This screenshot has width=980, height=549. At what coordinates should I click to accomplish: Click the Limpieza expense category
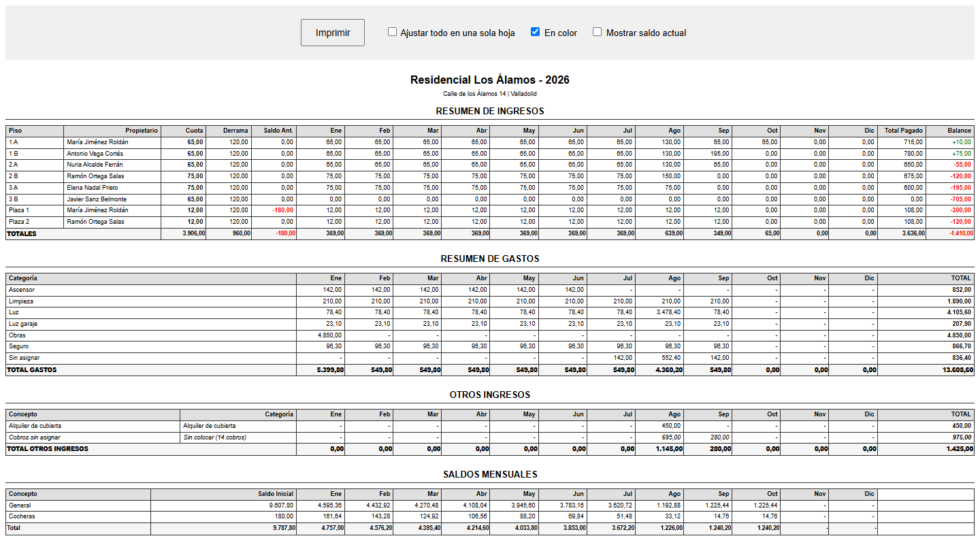tap(21, 301)
